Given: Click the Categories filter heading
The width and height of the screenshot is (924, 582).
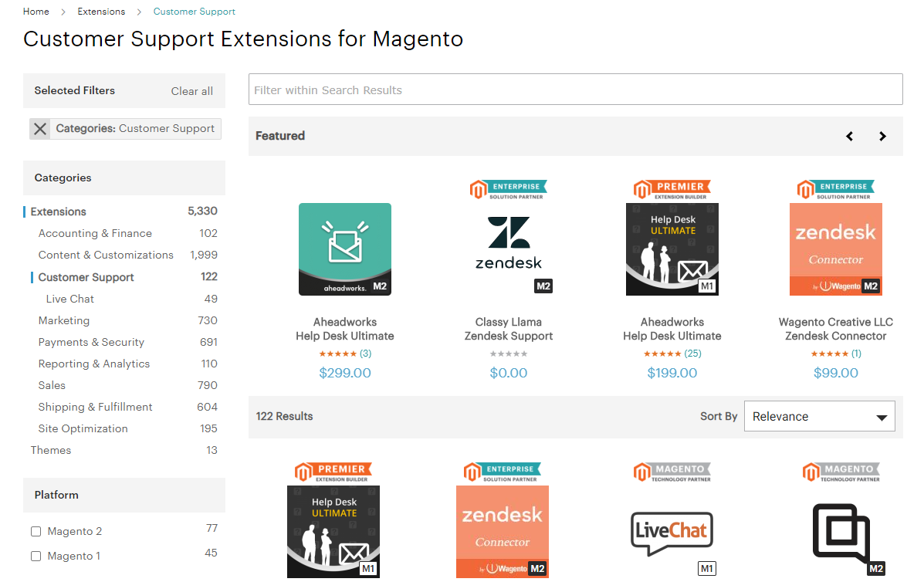Looking at the screenshot, I should (63, 178).
